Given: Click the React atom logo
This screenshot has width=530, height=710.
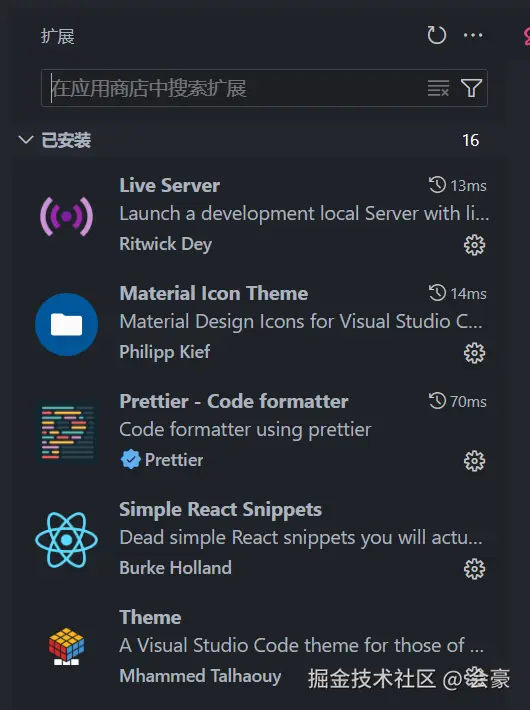Looking at the screenshot, I should (67, 540).
